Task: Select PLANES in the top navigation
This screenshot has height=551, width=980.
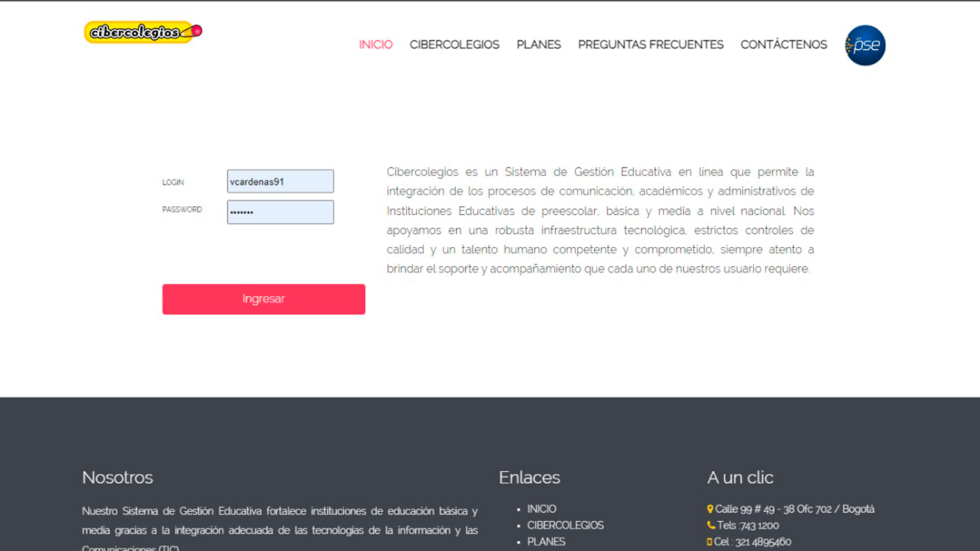Action: tap(538, 45)
